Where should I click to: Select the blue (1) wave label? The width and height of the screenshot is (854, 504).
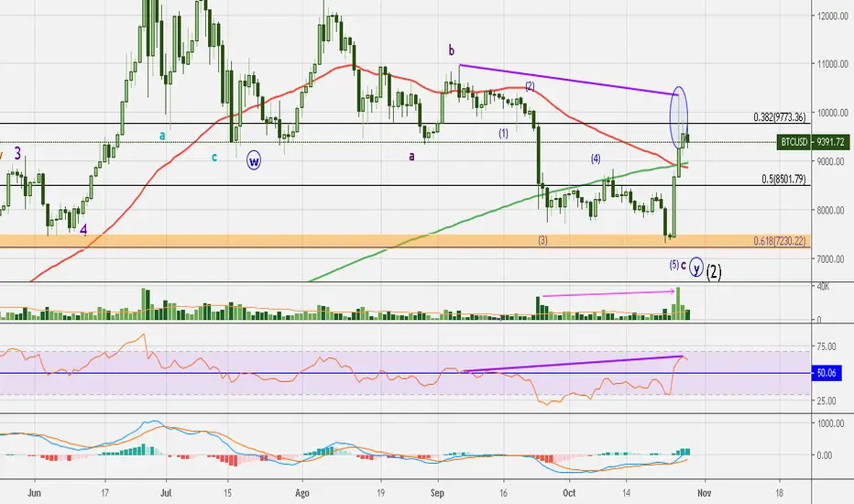tap(503, 134)
